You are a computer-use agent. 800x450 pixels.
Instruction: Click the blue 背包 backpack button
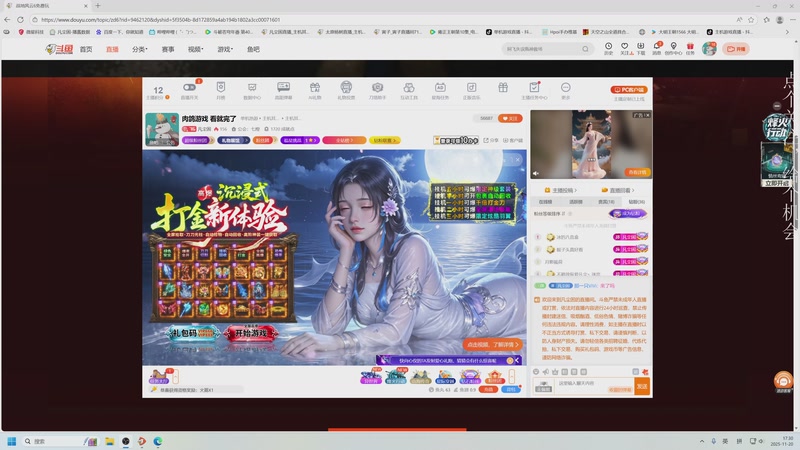pyautogui.click(x=511, y=389)
